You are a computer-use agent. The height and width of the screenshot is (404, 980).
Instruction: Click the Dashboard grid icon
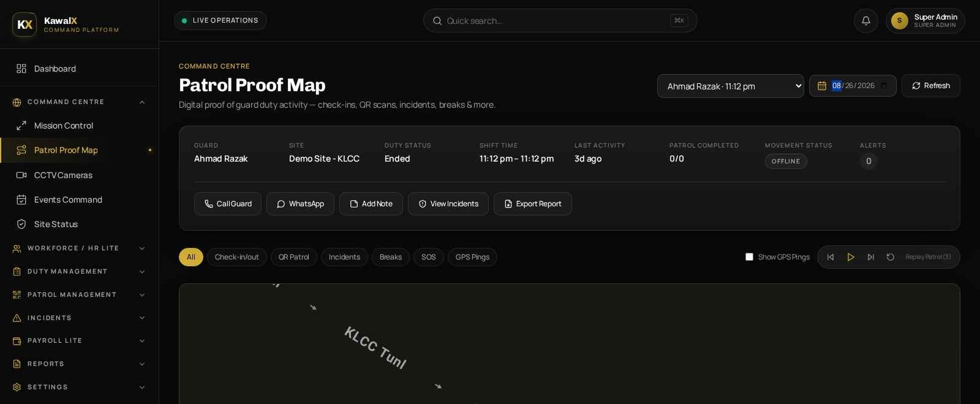(x=21, y=69)
